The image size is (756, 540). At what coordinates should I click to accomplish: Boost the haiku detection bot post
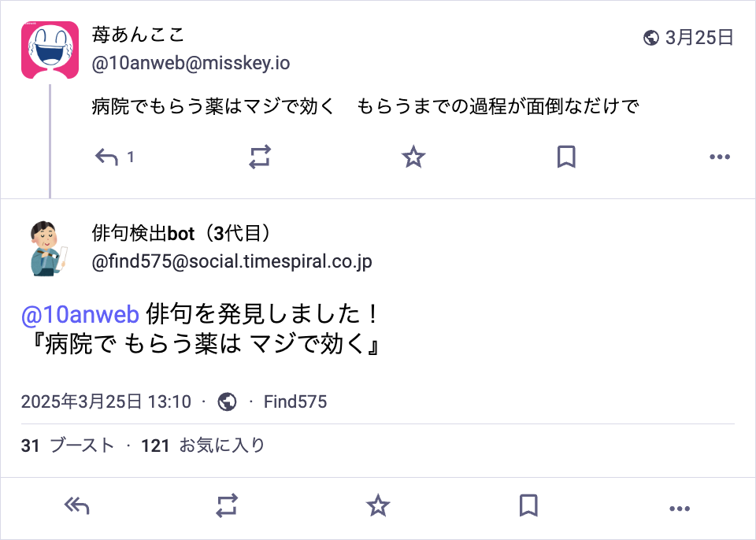click(227, 506)
